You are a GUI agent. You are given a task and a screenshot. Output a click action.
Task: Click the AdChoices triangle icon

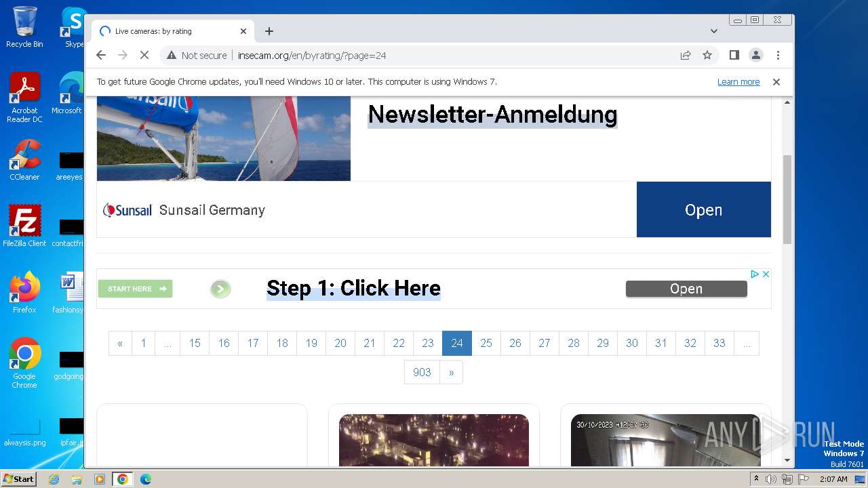(754, 274)
